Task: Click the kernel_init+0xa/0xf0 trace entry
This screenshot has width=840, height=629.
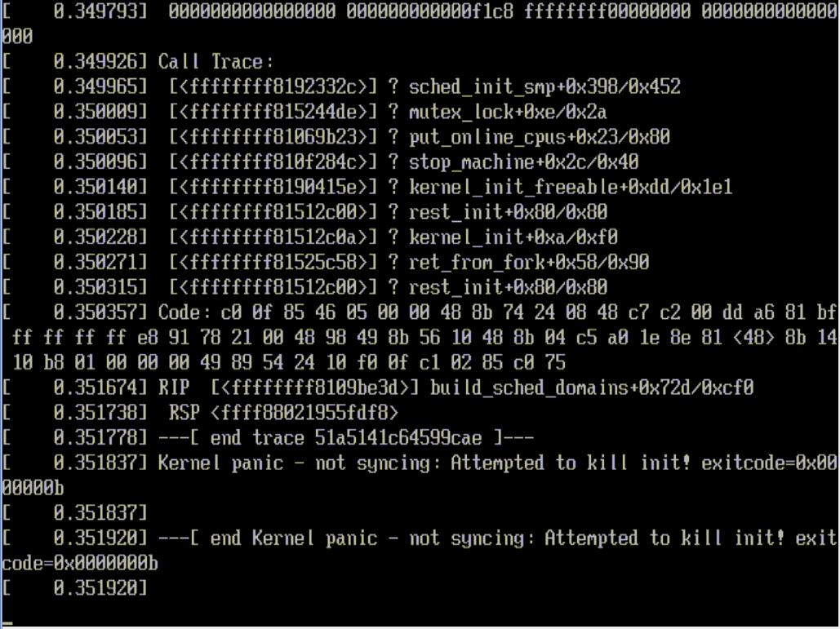Action: (513, 237)
